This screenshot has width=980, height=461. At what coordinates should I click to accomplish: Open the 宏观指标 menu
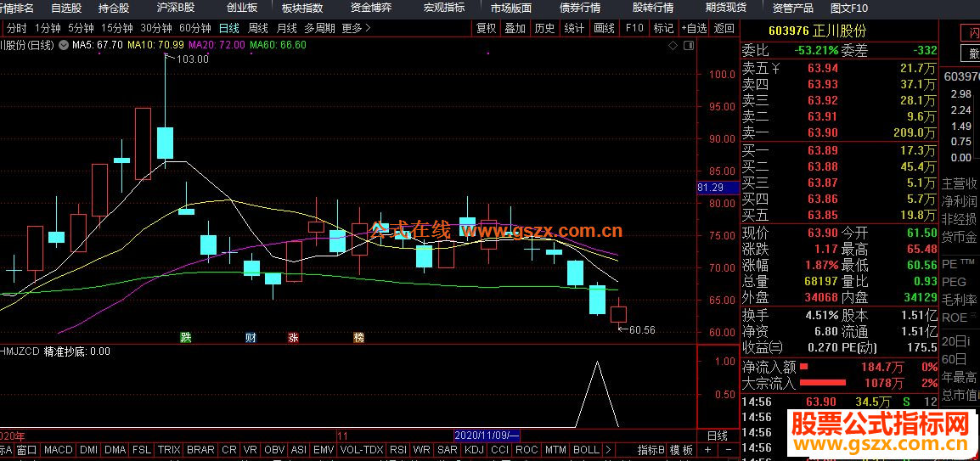pos(444,8)
